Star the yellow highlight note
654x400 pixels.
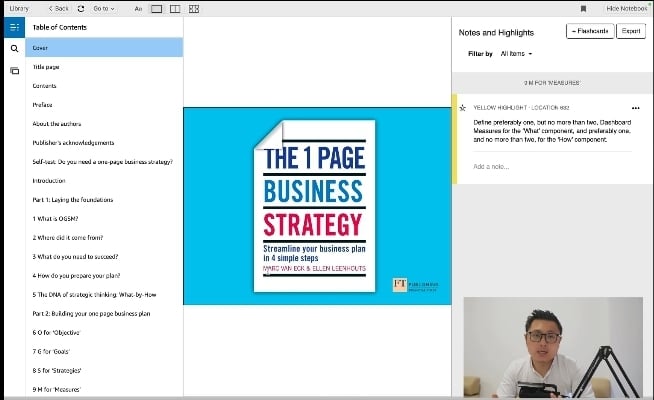point(463,108)
